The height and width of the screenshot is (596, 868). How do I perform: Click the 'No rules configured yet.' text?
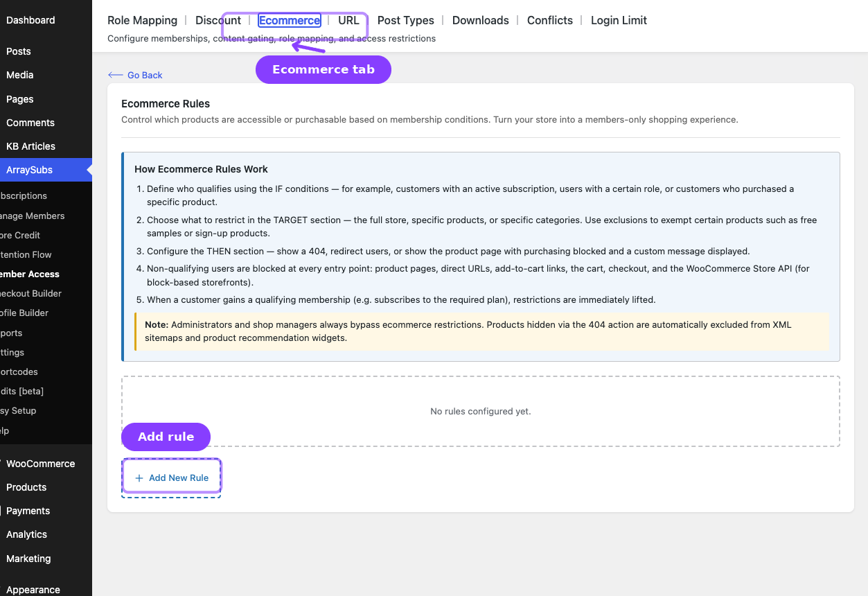tap(481, 411)
